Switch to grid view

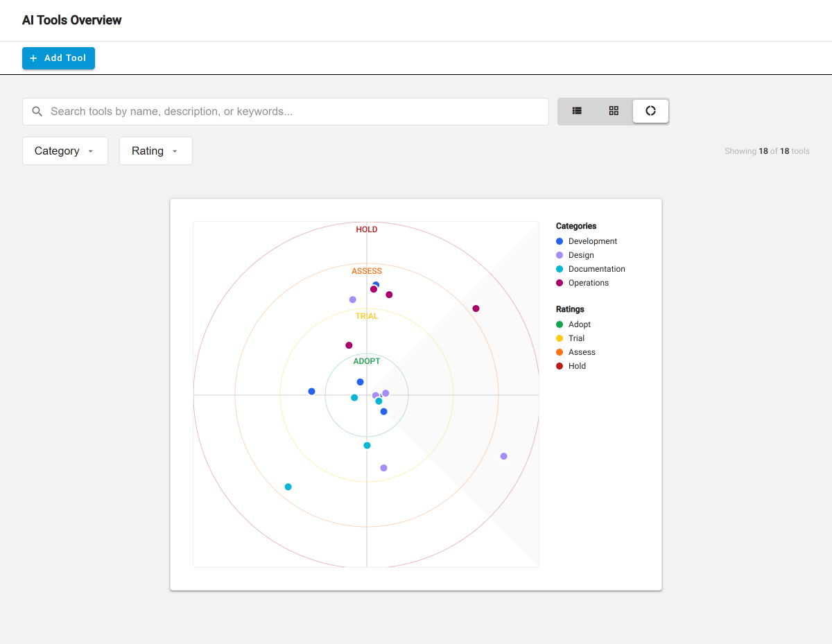[614, 111]
